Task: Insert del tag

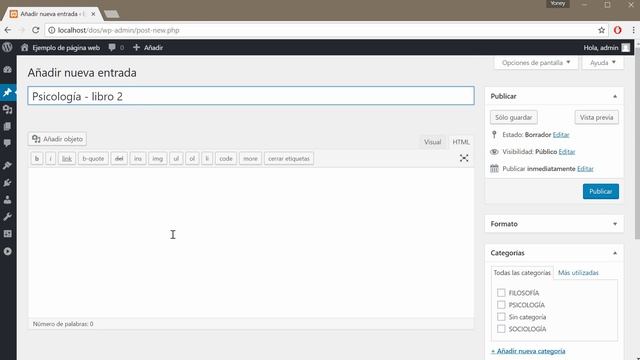Action: point(119,158)
